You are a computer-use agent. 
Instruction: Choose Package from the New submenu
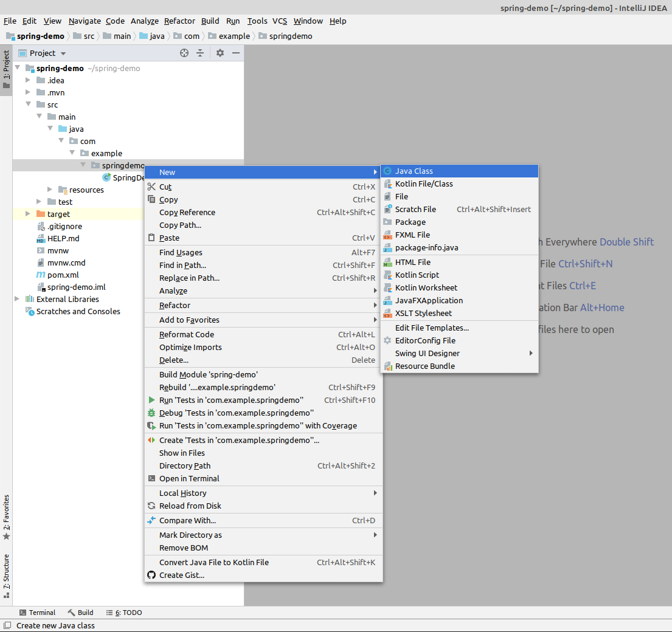(x=459, y=222)
